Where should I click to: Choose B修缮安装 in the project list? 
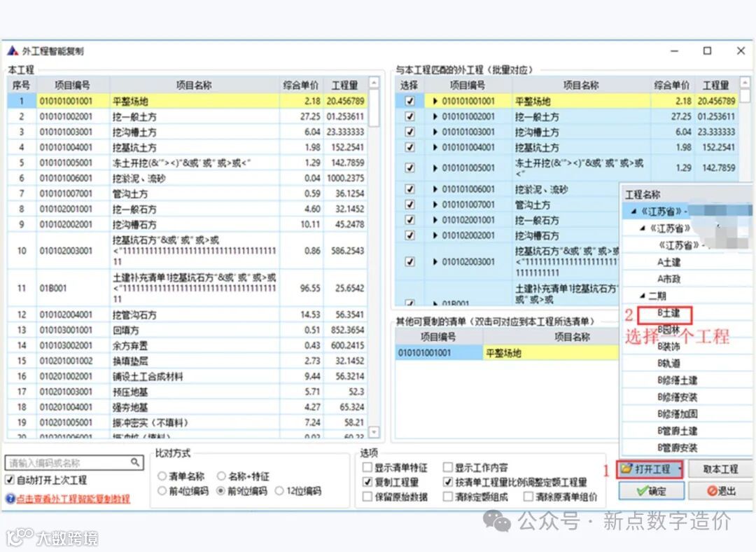(x=677, y=397)
